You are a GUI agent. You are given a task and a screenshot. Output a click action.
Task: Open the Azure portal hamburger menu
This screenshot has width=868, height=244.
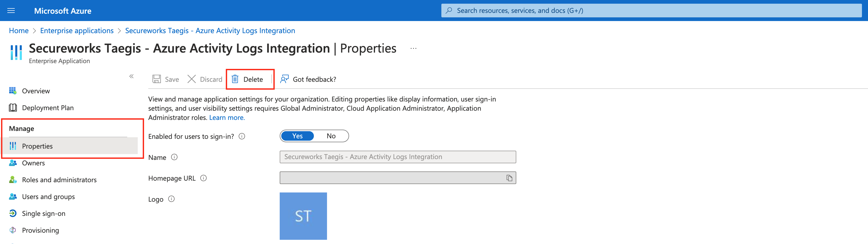pos(11,11)
